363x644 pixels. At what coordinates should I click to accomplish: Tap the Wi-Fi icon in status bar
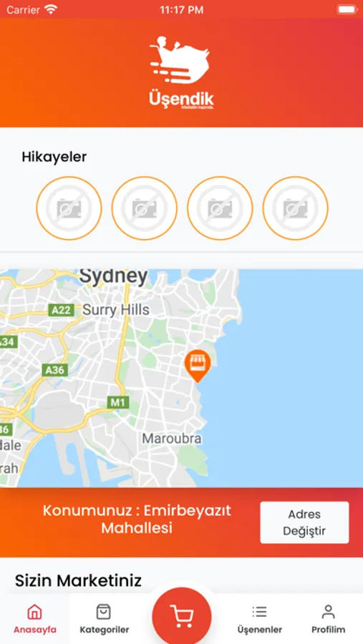51,9
